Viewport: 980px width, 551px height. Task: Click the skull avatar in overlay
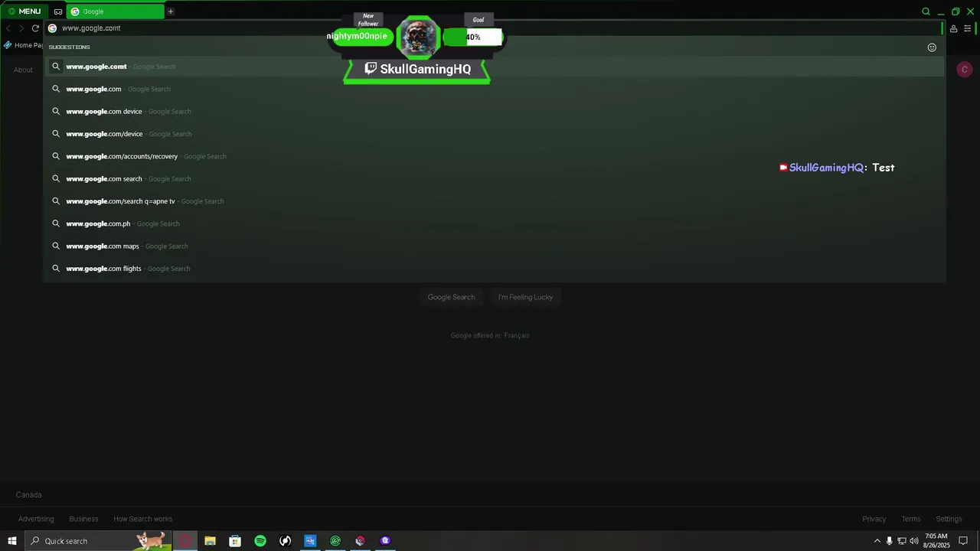(x=418, y=37)
